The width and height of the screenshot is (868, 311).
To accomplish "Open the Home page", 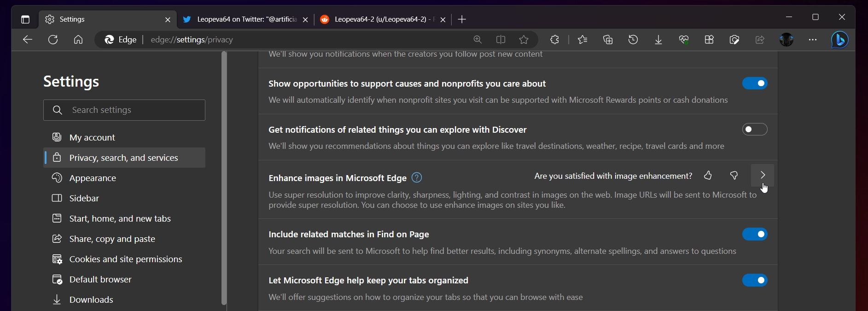I will [78, 40].
